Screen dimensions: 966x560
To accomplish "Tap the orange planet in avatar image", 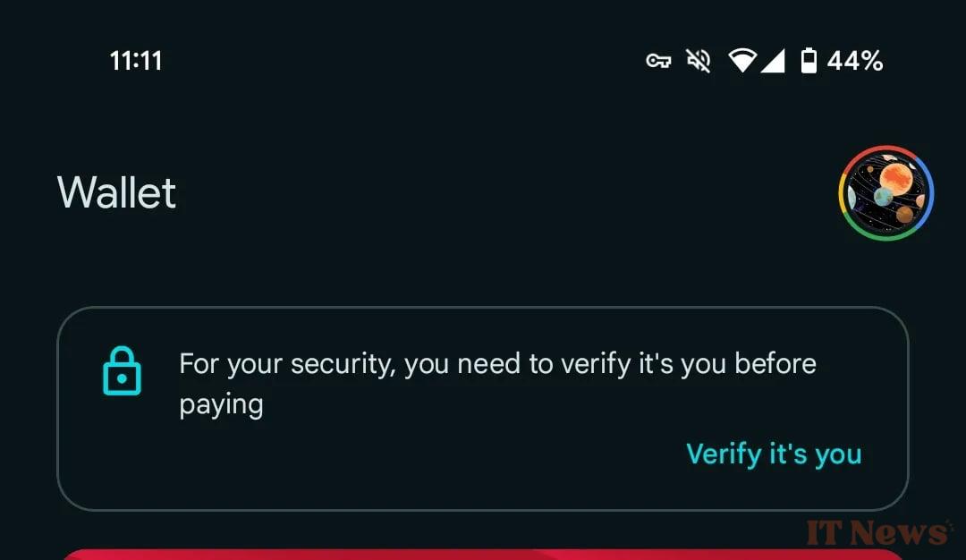I will click(x=895, y=177).
